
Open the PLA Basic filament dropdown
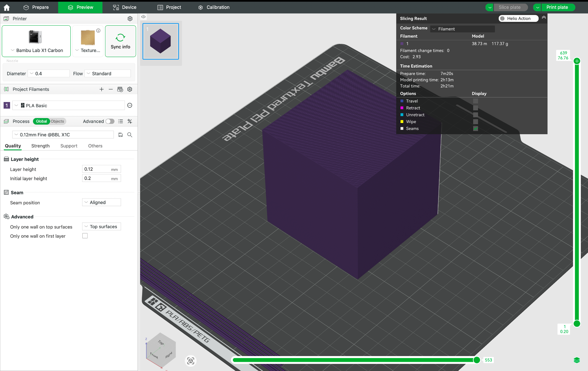point(69,105)
